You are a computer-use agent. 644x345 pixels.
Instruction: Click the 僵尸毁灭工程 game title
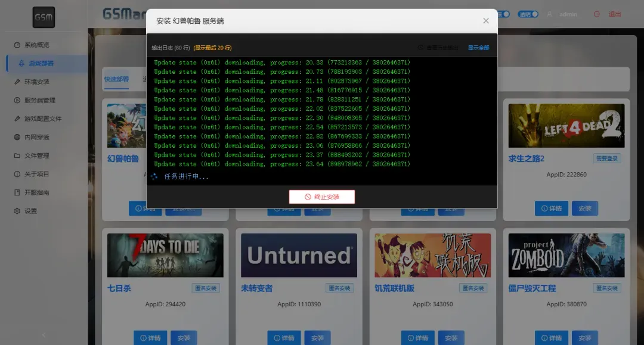532,288
